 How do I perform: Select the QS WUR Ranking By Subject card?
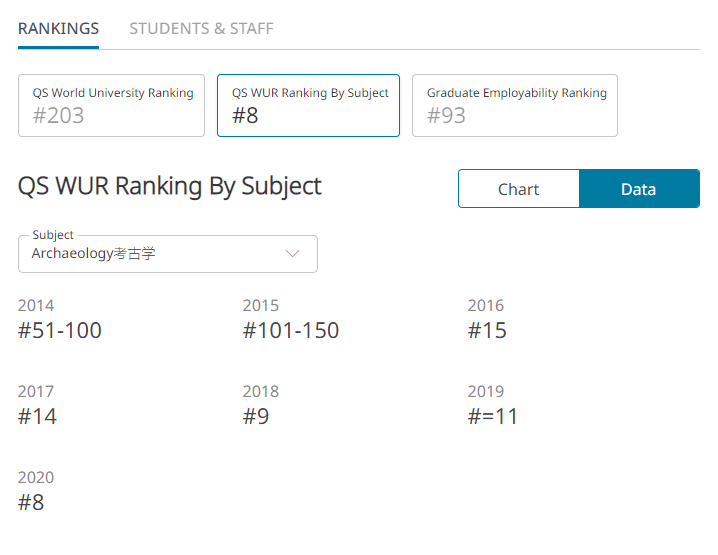[x=308, y=105]
